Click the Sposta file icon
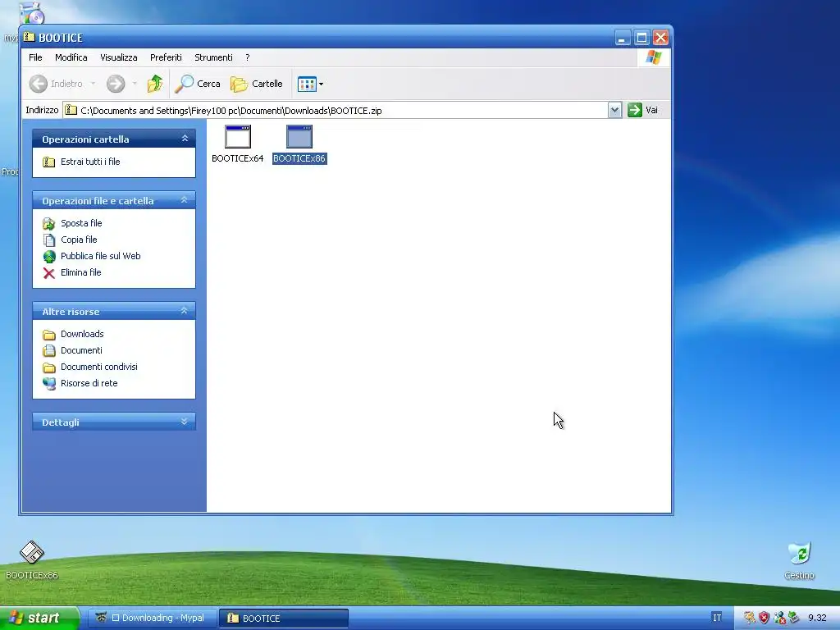 coord(48,223)
